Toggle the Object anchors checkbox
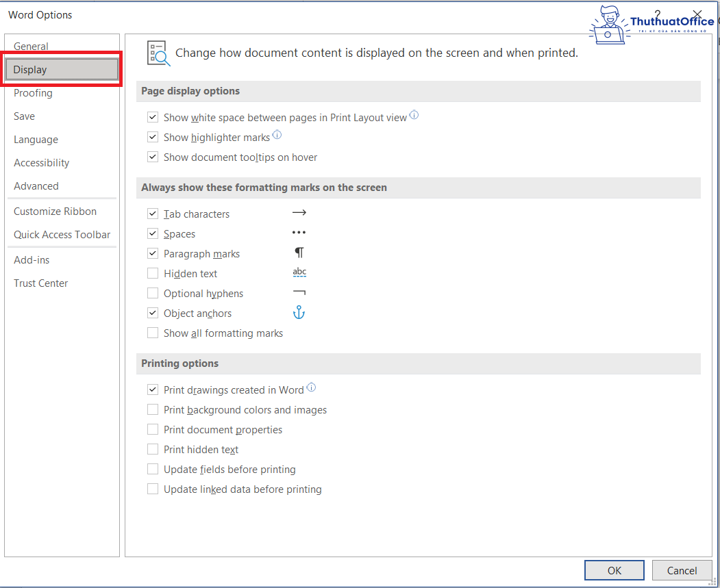 153,313
